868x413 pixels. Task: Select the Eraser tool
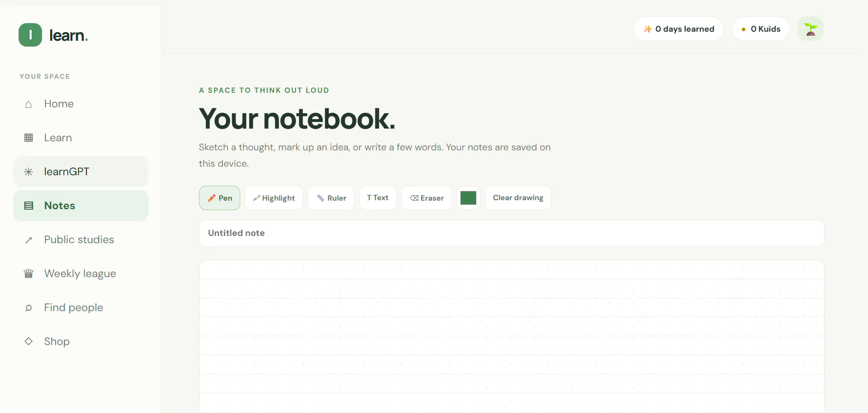[427, 198]
